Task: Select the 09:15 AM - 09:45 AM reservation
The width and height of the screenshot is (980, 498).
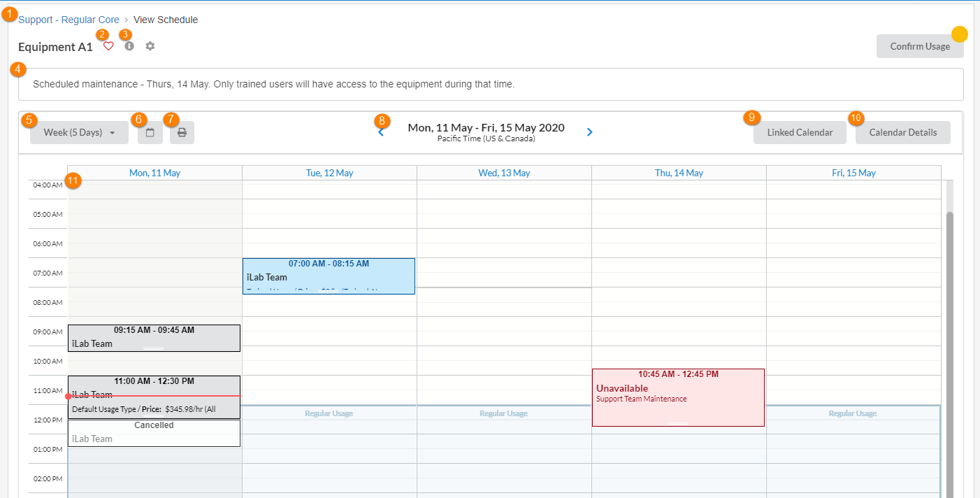Action: 154,338
